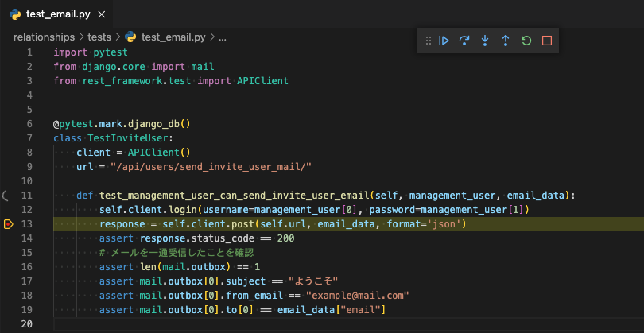644x333 pixels.
Task: Open the relationships breadcrumb
Action: click(x=44, y=37)
